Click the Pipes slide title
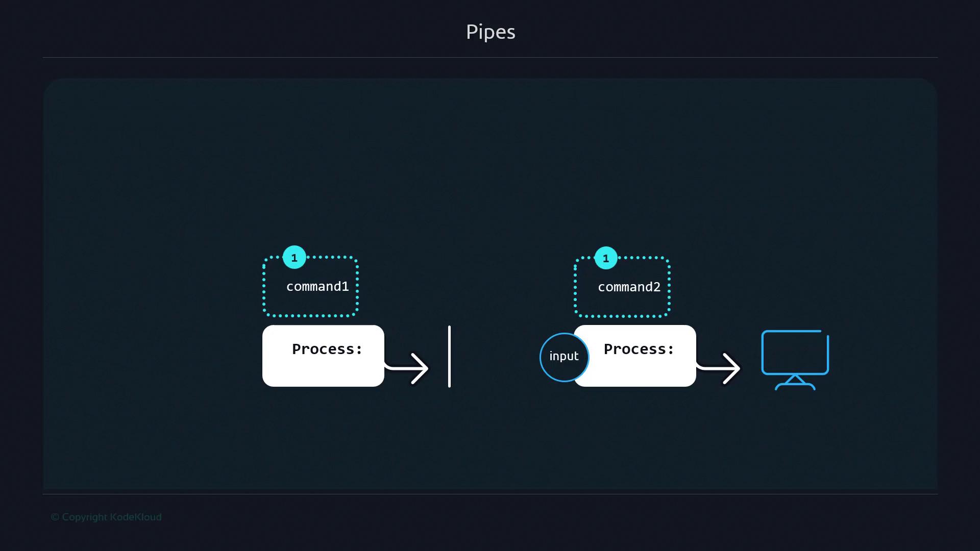Viewport: 980px width, 551px height. [x=491, y=32]
